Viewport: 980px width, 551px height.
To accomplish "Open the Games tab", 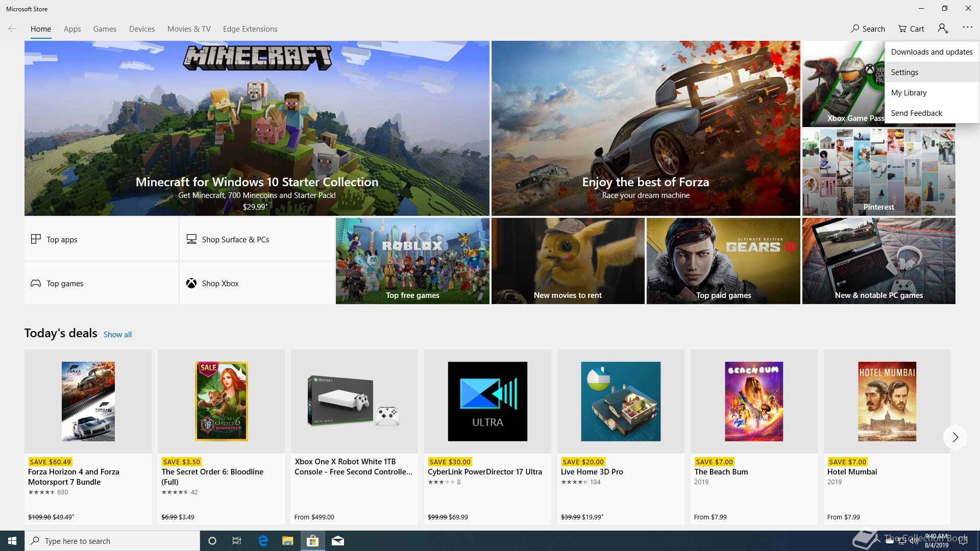I will [x=105, y=29].
